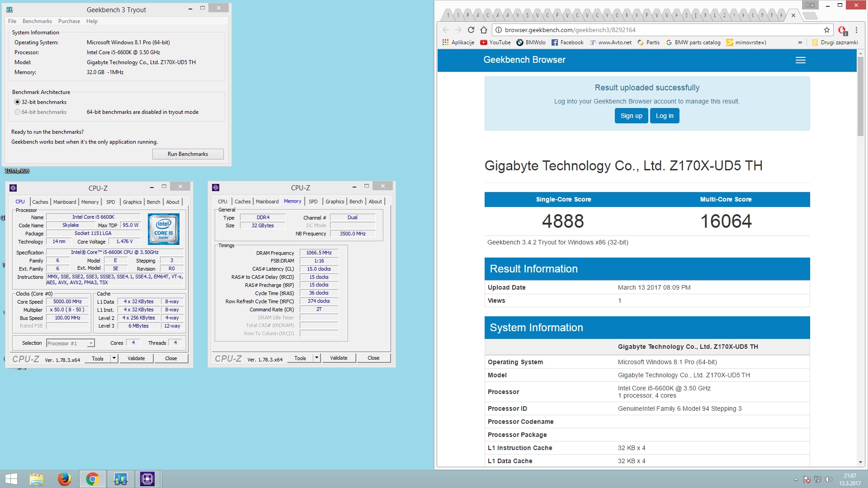The width and height of the screenshot is (868, 488).
Task: Switch to SPD tab in left CPU-Z
Action: pyautogui.click(x=111, y=202)
